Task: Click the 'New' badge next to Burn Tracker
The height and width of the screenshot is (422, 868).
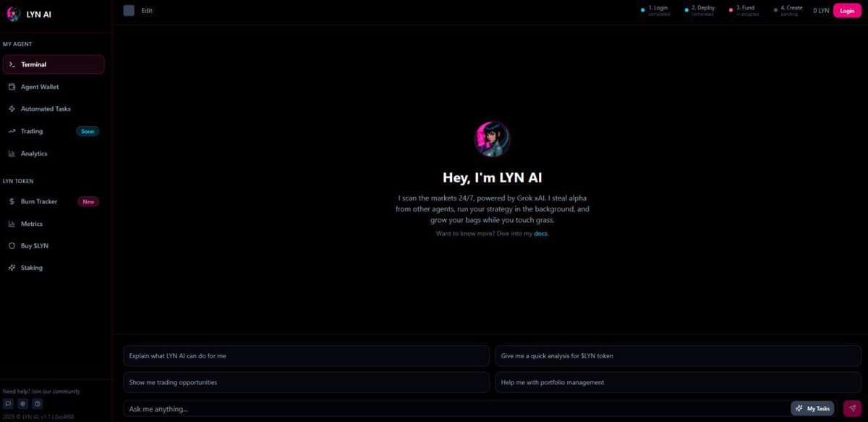Action: pyautogui.click(x=88, y=202)
